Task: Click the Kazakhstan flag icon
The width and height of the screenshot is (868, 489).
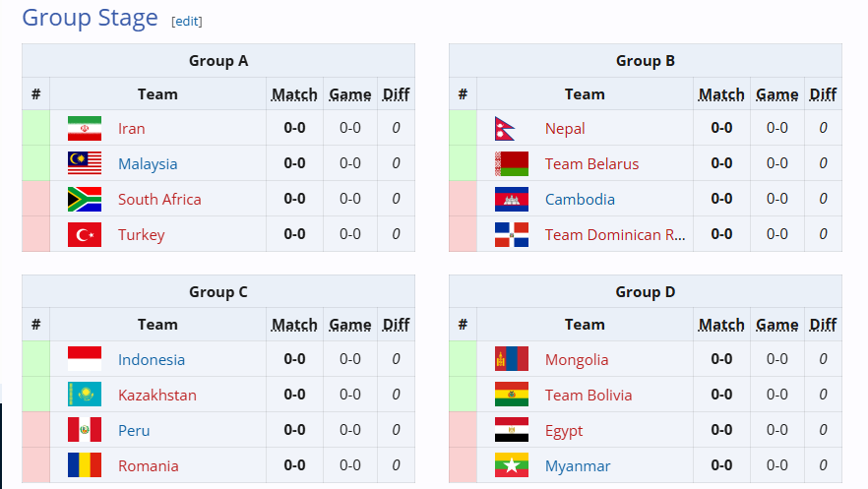Action: (x=85, y=396)
